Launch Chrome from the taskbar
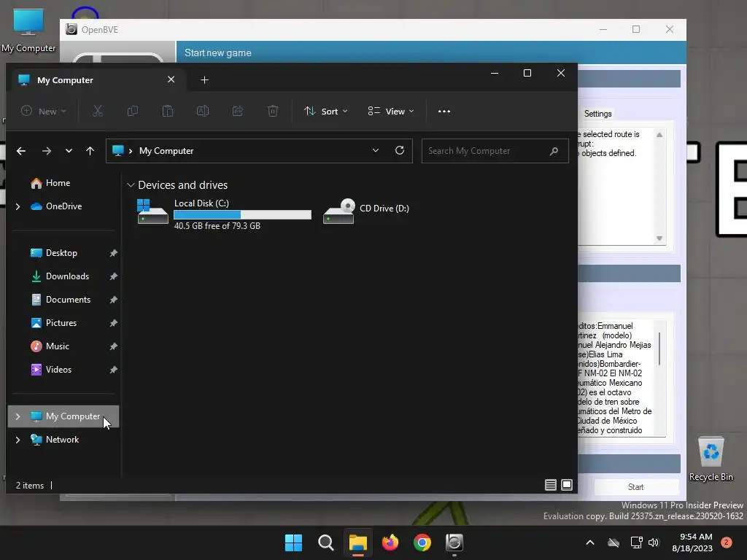Screen dimensions: 747x560 [422, 542]
